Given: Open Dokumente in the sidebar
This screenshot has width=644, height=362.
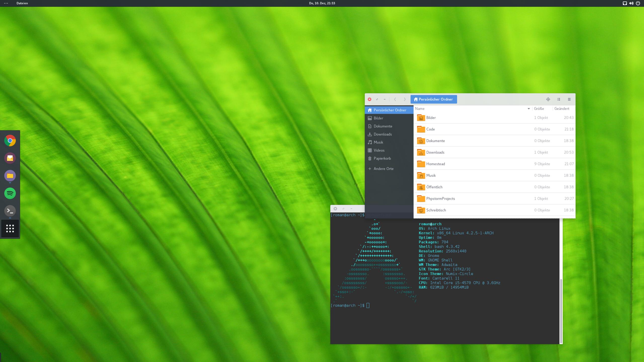Looking at the screenshot, I should 389,126.
